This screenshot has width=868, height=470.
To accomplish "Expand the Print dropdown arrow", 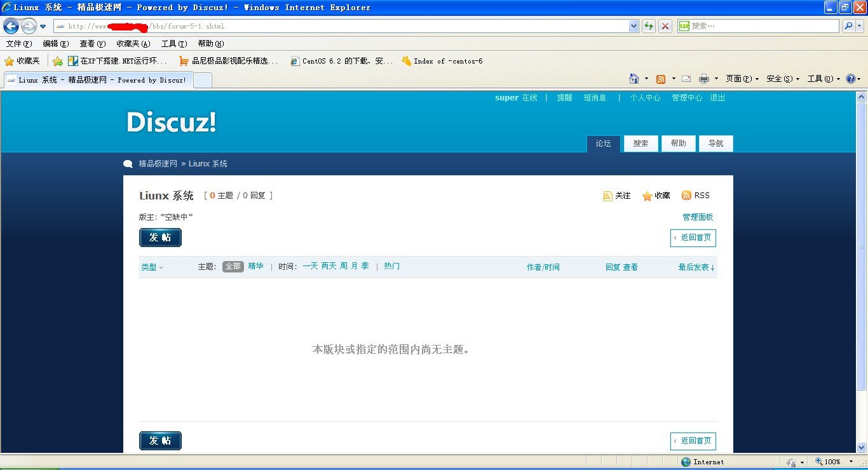I will pyautogui.click(x=716, y=79).
